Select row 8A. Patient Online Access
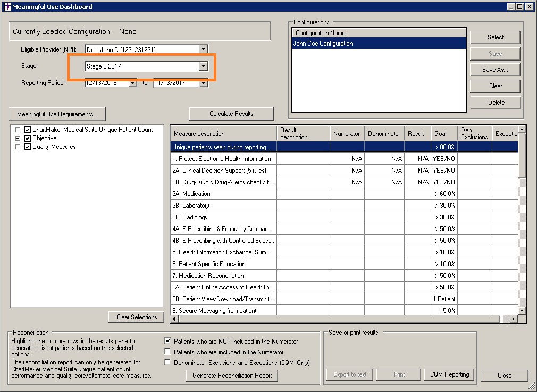This screenshot has height=392, width=537. point(344,287)
